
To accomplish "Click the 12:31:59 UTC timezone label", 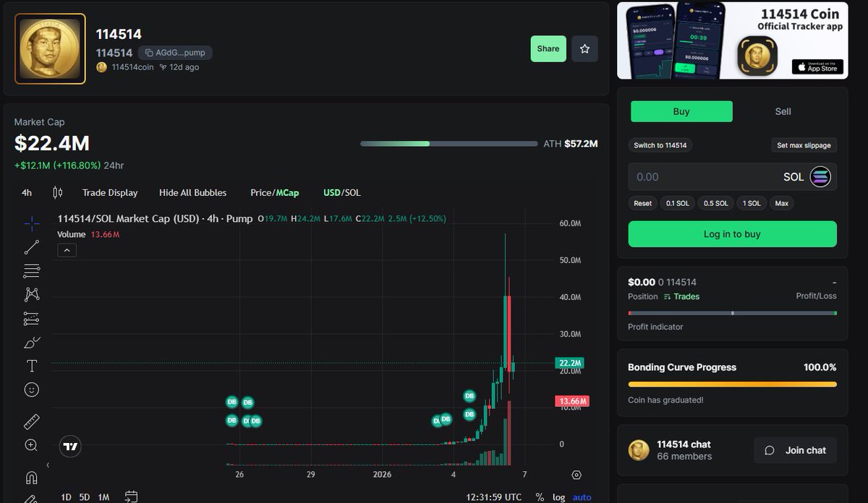I will click(495, 497).
